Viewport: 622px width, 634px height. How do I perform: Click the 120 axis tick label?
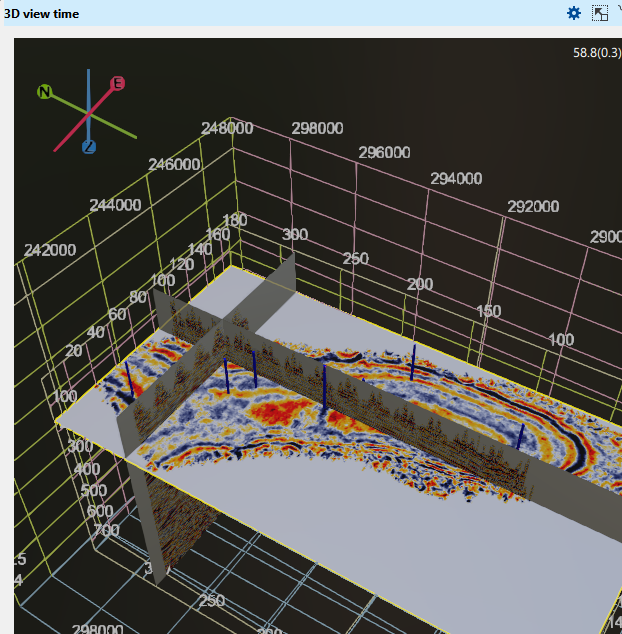(182, 264)
